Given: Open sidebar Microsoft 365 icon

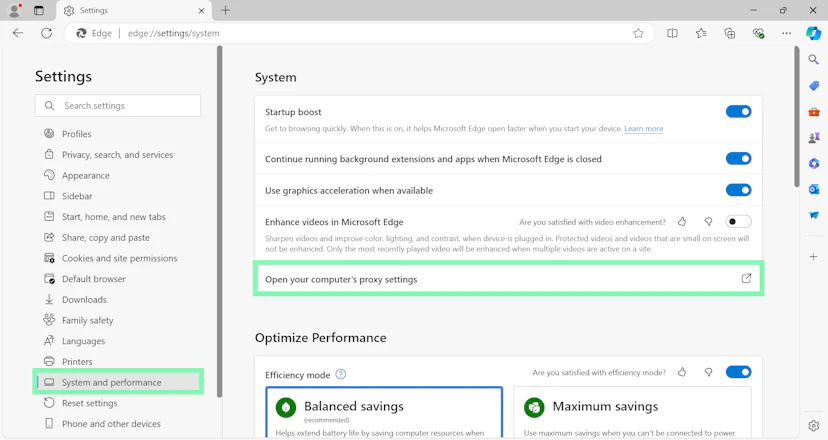Looking at the screenshot, I should coord(814,163).
